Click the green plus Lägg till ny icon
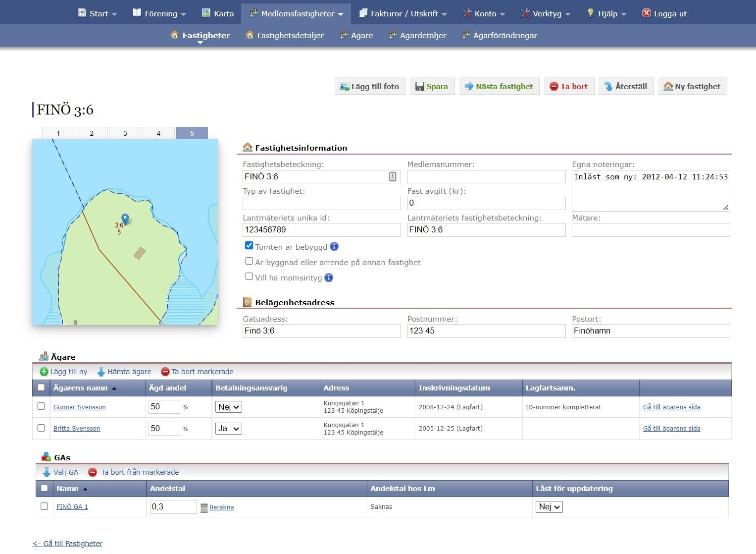 [x=44, y=372]
